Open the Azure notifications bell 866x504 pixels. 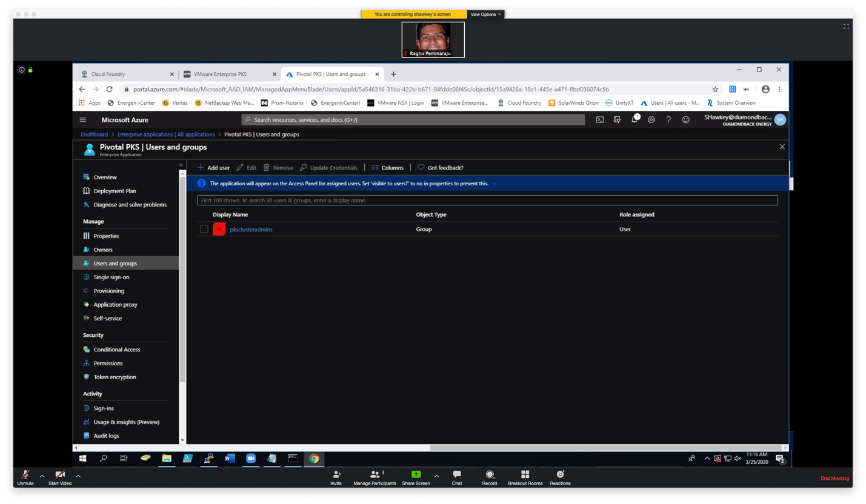(x=634, y=120)
